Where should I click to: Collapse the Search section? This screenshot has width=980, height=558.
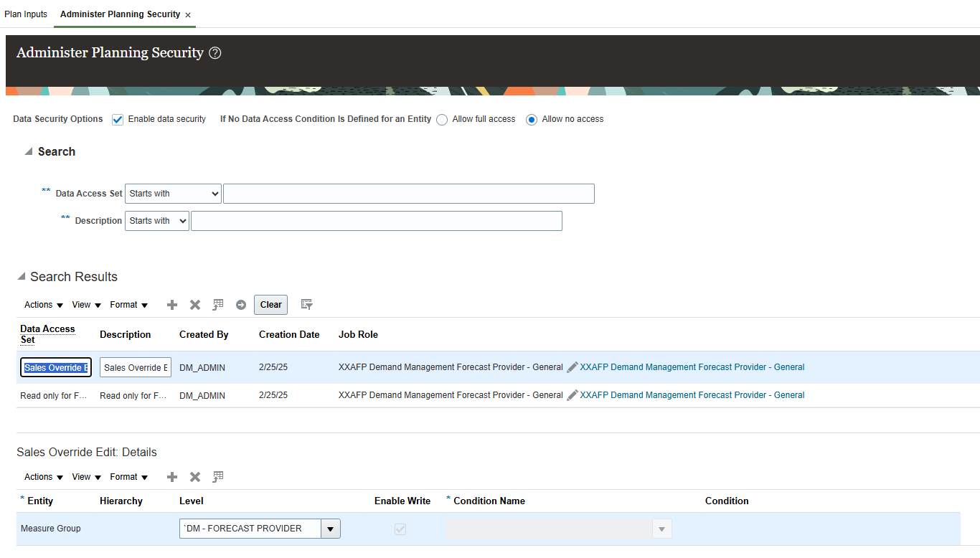tap(29, 151)
